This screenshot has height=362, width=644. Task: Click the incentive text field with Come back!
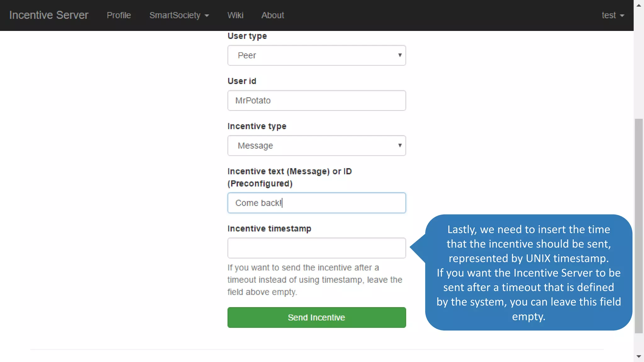pos(316,203)
